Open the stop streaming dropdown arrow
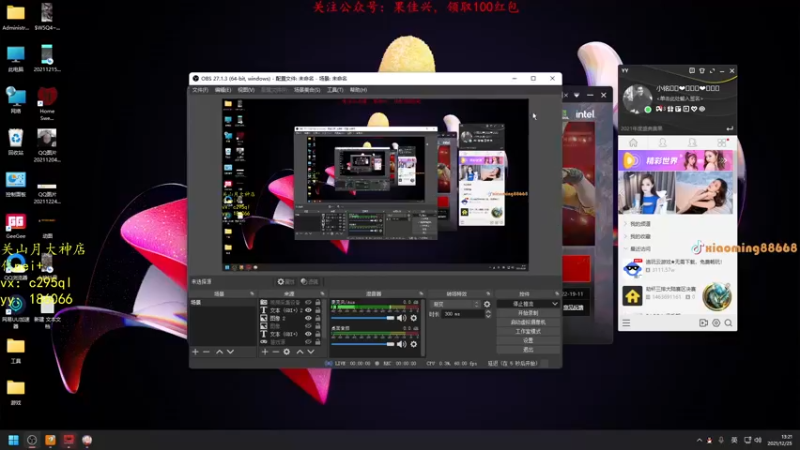The width and height of the screenshot is (800, 450). [555, 304]
